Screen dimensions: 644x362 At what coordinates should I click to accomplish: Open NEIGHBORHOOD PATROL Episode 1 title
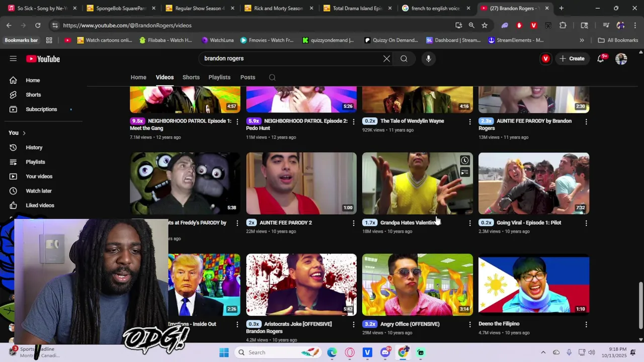[x=181, y=124]
